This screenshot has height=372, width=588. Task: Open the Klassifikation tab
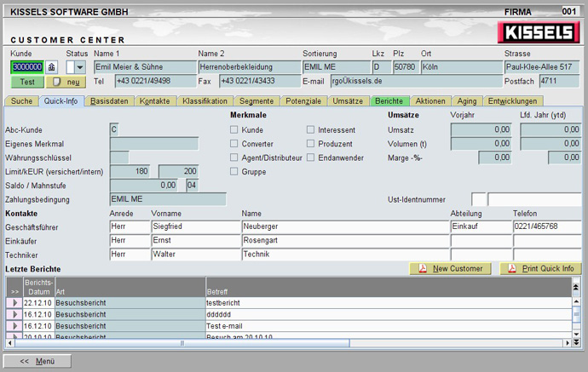(205, 101)
